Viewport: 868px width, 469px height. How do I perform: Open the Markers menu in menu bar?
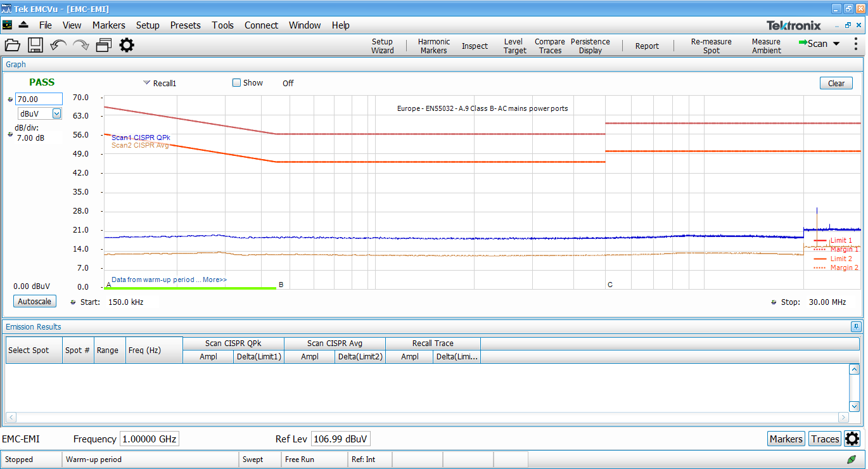(108, 25)
